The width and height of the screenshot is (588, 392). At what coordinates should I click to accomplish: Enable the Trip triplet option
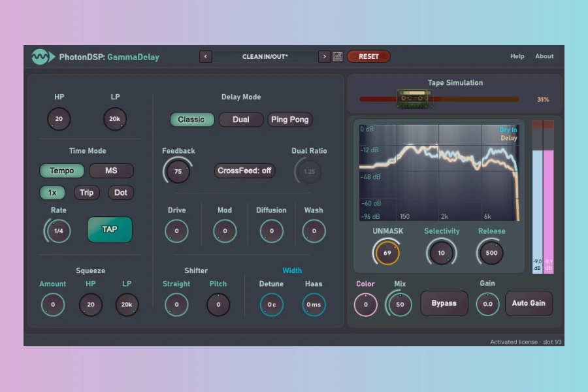[87, 193]
